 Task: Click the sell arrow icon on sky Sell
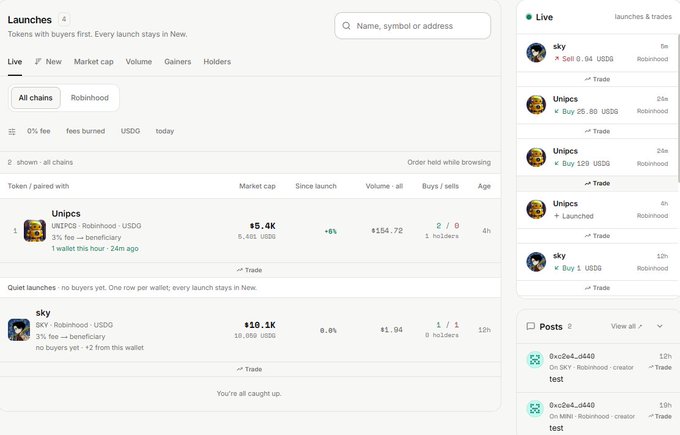coord(556,59)
